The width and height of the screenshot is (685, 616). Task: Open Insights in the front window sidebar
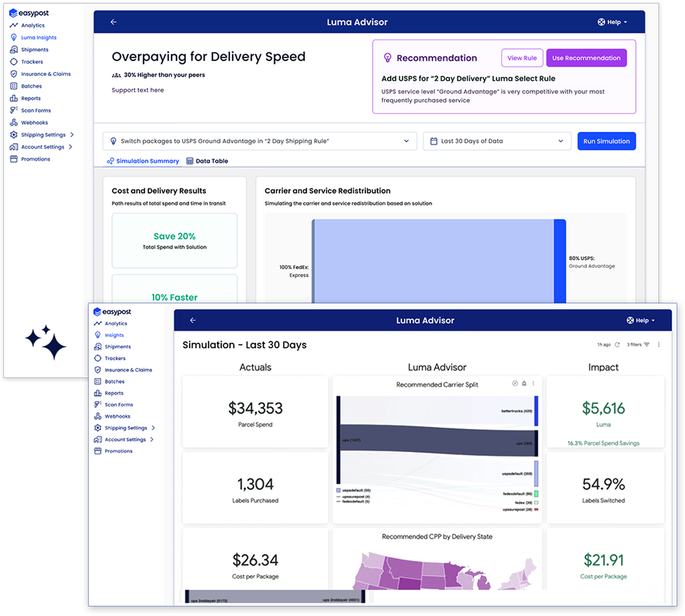pos(109,335)
